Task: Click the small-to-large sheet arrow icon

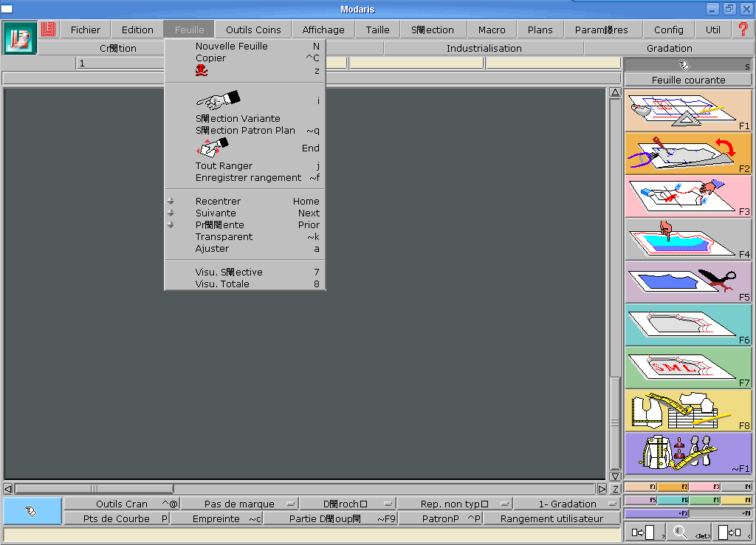Action: (643, 532)
